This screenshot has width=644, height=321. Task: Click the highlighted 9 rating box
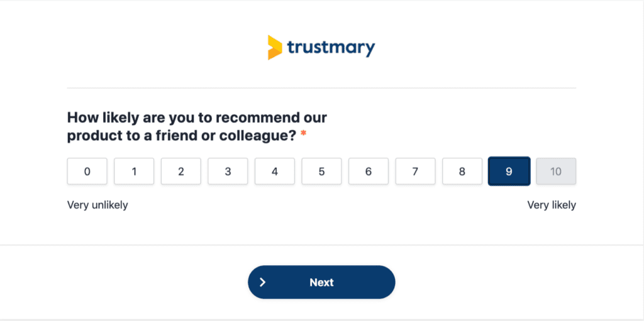[509, 171]
